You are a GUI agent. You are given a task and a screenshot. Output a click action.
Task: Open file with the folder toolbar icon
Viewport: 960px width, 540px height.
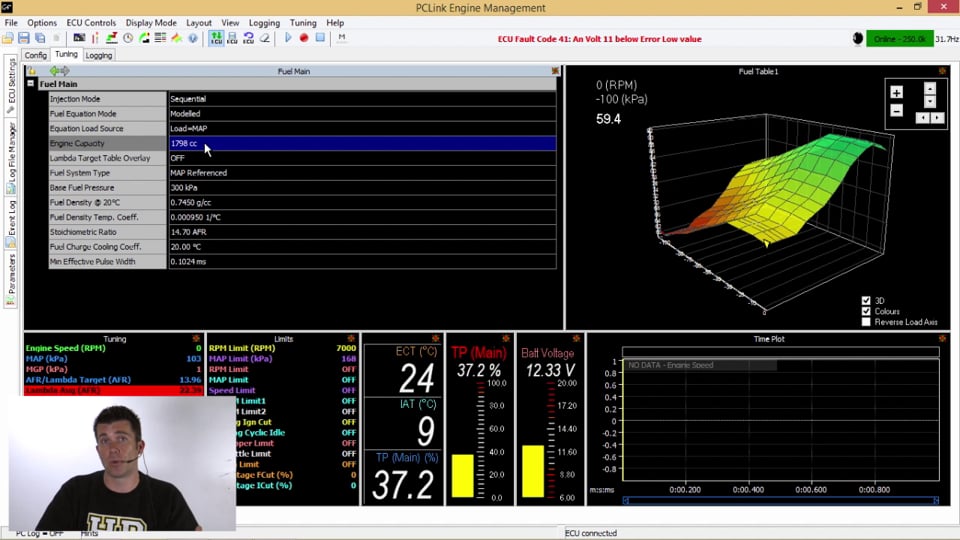click(8, 38)
